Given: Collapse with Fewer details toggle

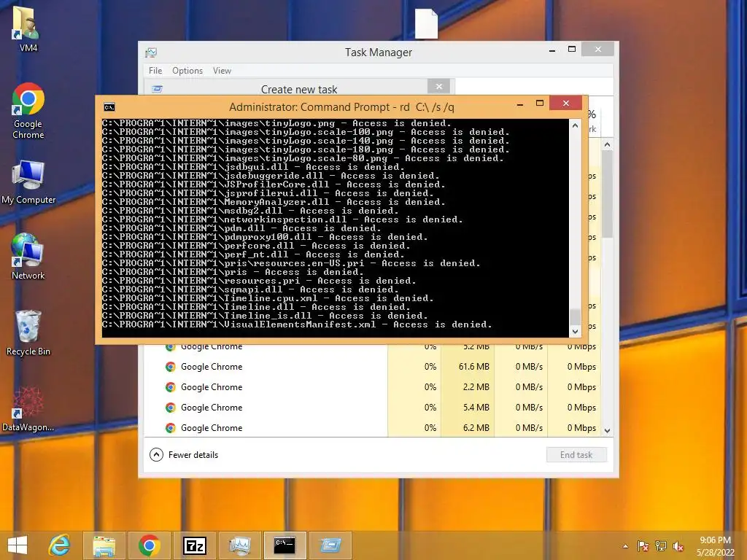Looking at the screenshot, I should (x=184, y=455).
